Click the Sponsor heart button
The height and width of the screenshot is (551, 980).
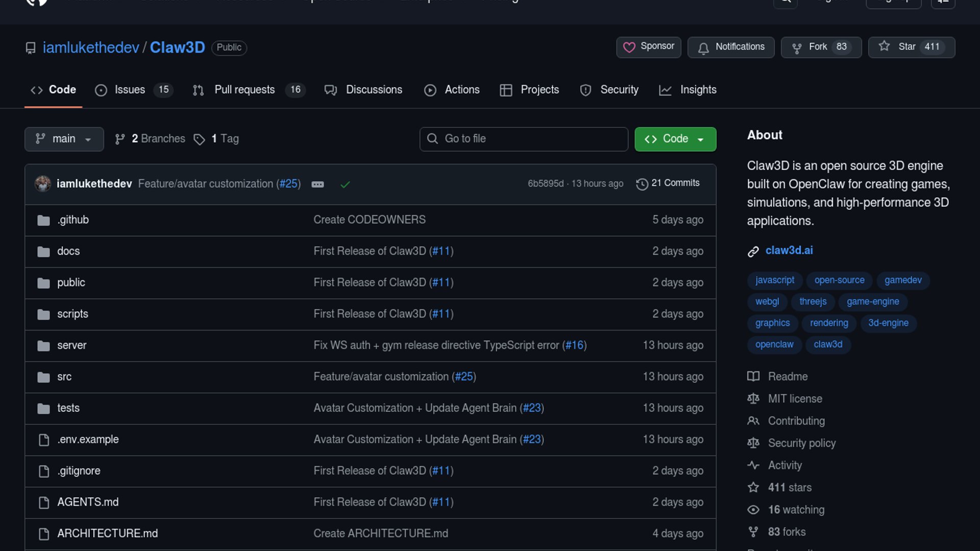pos(648,47)
